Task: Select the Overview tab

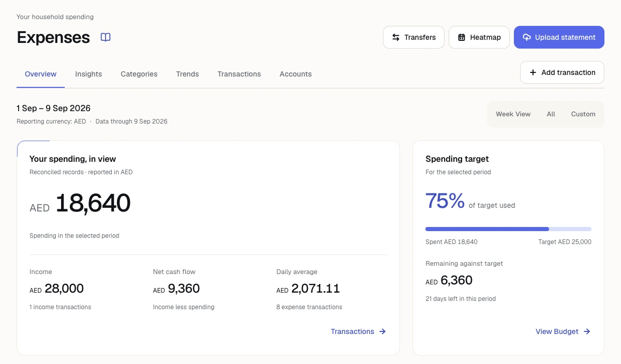Action: [40, 74]
